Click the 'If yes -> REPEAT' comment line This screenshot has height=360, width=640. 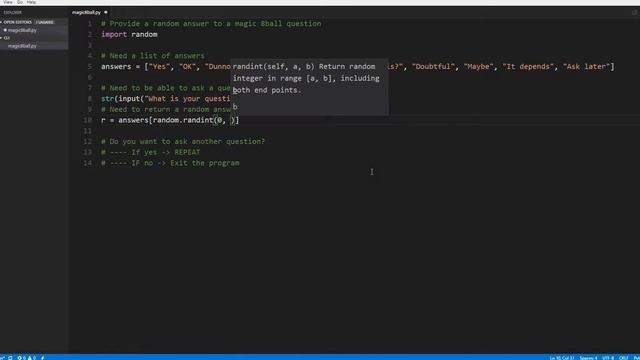(151, 152)
